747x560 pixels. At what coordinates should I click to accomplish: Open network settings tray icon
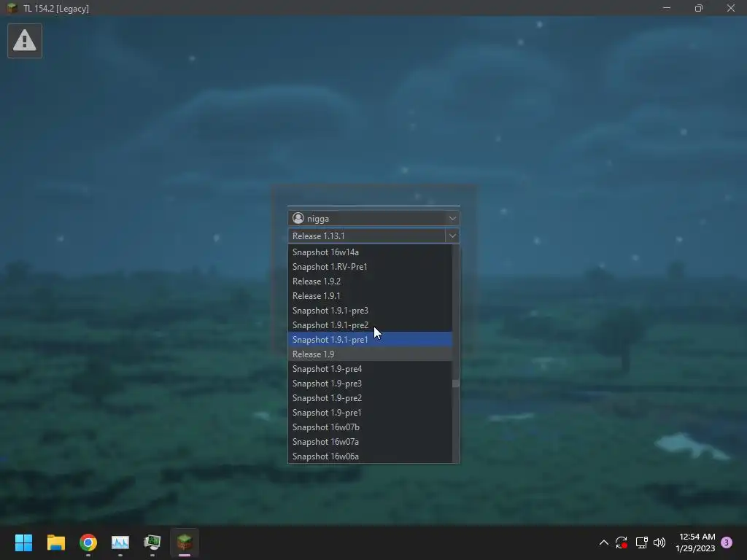[641, 542]
